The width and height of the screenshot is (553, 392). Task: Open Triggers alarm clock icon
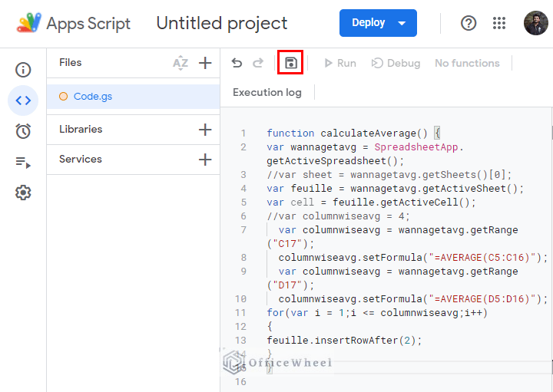click(23, 131)
